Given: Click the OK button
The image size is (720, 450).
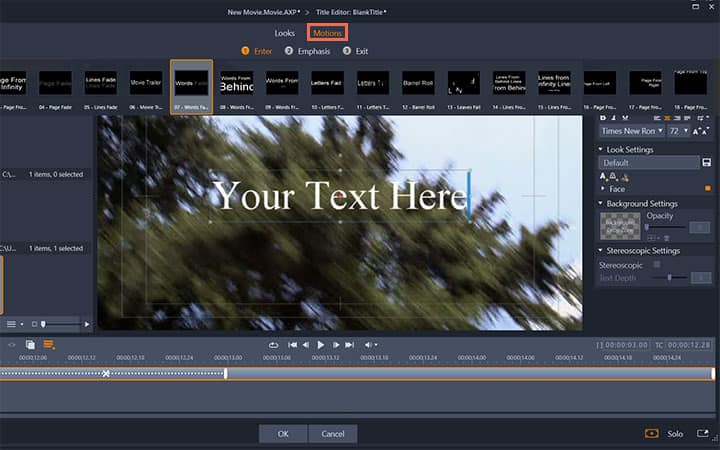Looking at the screenshot, I should pos(283,433).
